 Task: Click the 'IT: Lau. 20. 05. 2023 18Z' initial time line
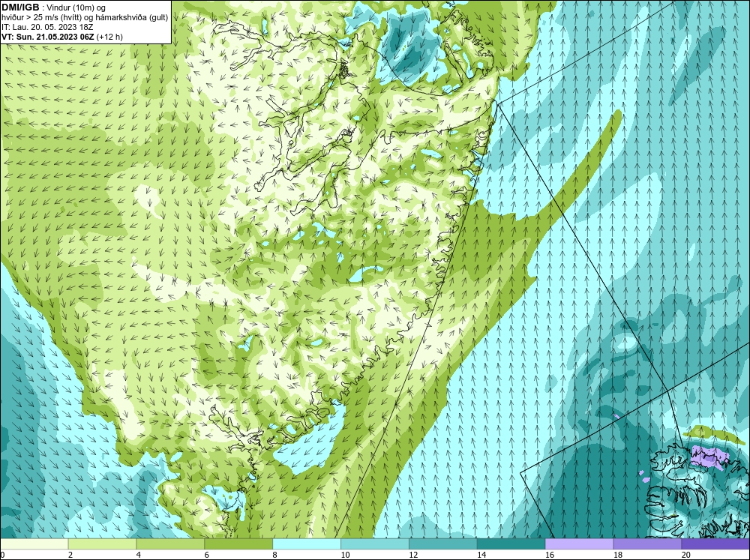(x=48, y=27)
